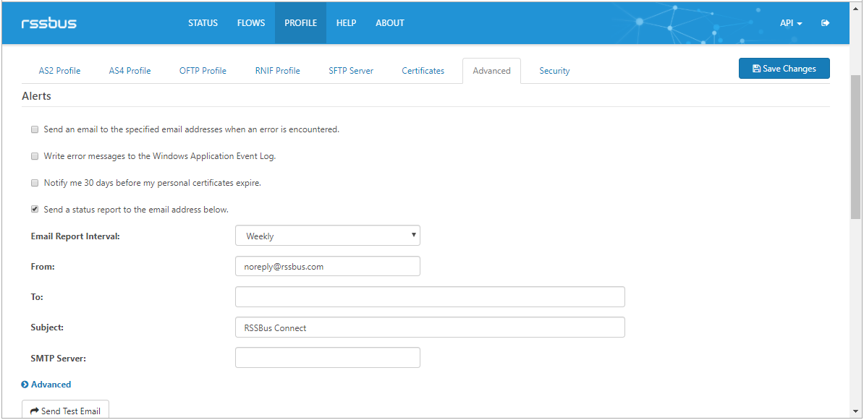Viewport: 864px width, 420px height.
Task: Click the logout icon in header
Action: (x=825, y=23)
